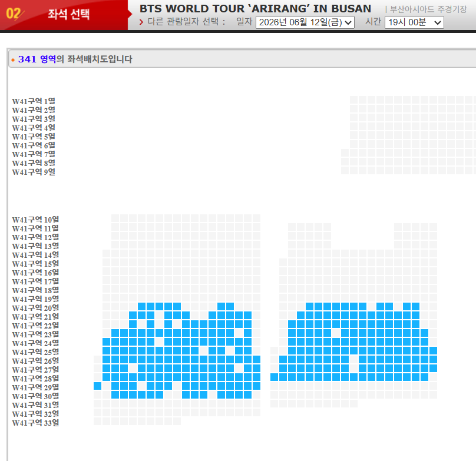
Task: Open the 시간 dropdown showing 19시 00분
Action: tap(414, 22)
